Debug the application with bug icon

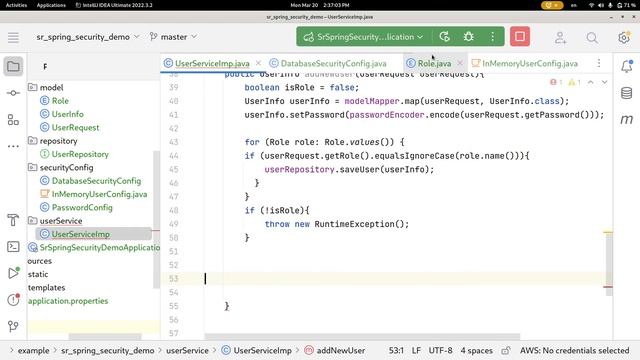point(469,37)
